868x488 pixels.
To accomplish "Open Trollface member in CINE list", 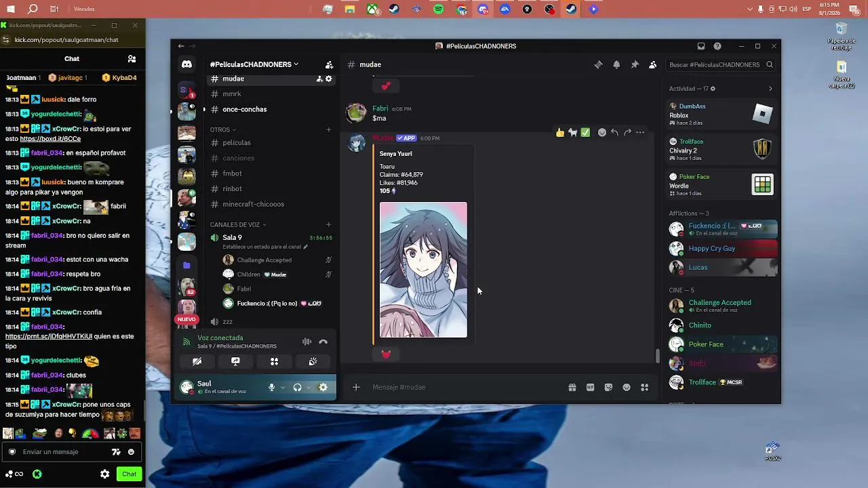I will 724,382.
